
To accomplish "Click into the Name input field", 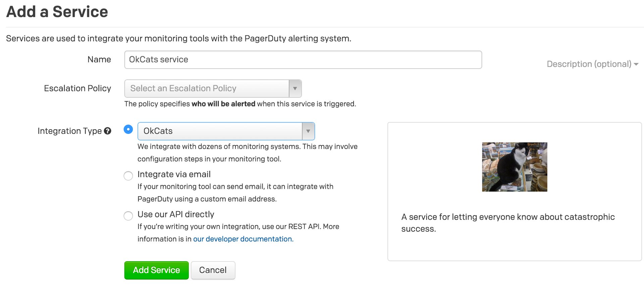I will point(303,60).
